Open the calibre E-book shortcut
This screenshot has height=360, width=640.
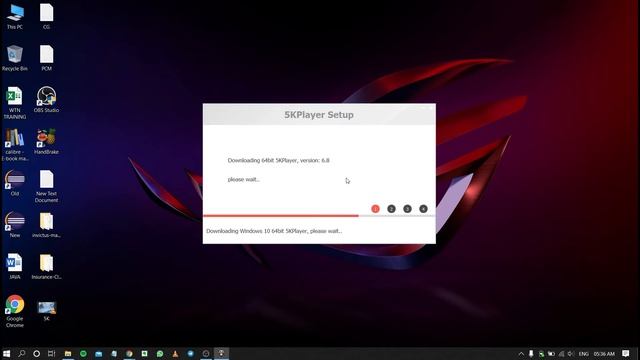coord(15,144)
